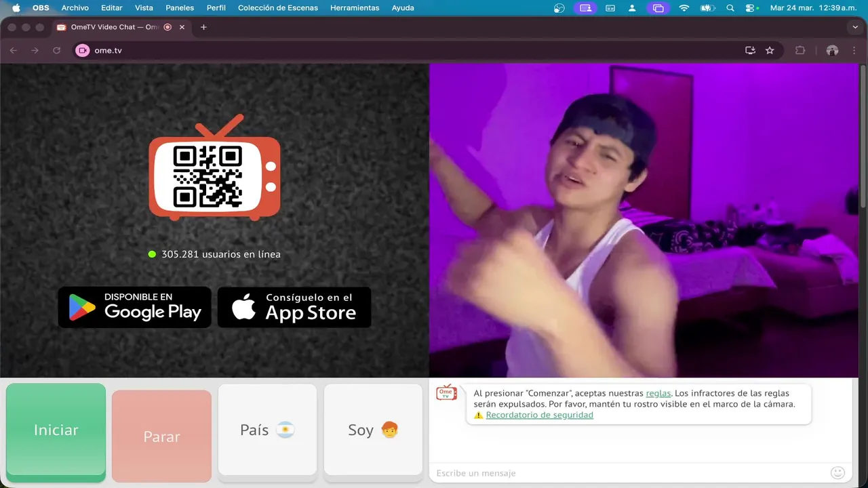This screenshot has width=868, height=488.
Task: Click the keyboard input menu bar icon
Action: point(610,8)
